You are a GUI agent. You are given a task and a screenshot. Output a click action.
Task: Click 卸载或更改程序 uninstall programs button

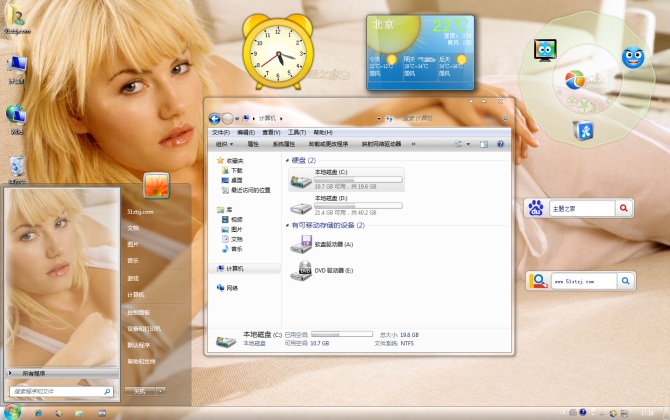328,144
